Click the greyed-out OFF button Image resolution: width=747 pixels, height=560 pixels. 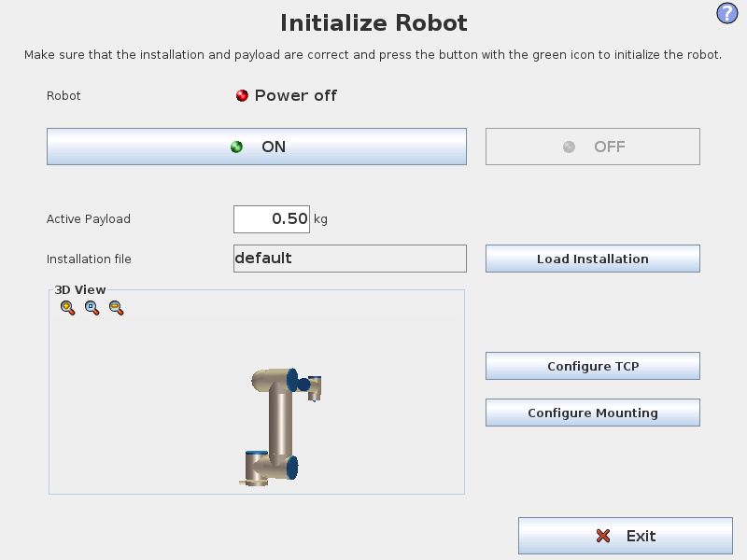pyautogui.click(x=593, y=147)
